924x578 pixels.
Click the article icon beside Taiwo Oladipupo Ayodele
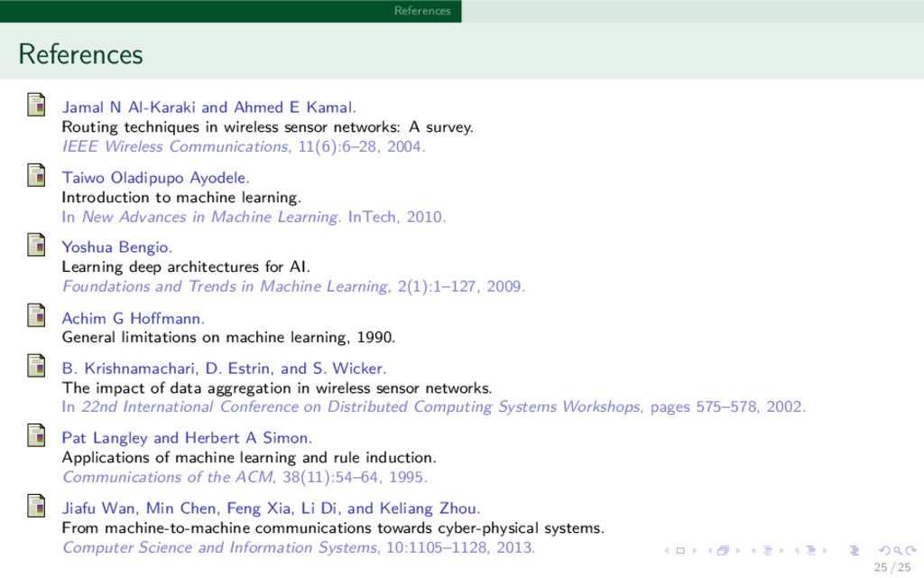tap(36, 175)
